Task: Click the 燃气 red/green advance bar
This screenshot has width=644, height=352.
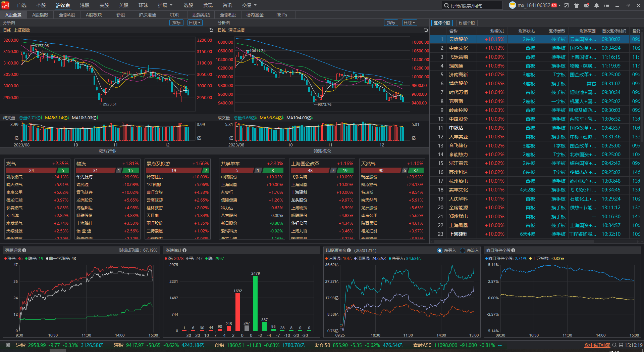Action: [x=37, y=171]
